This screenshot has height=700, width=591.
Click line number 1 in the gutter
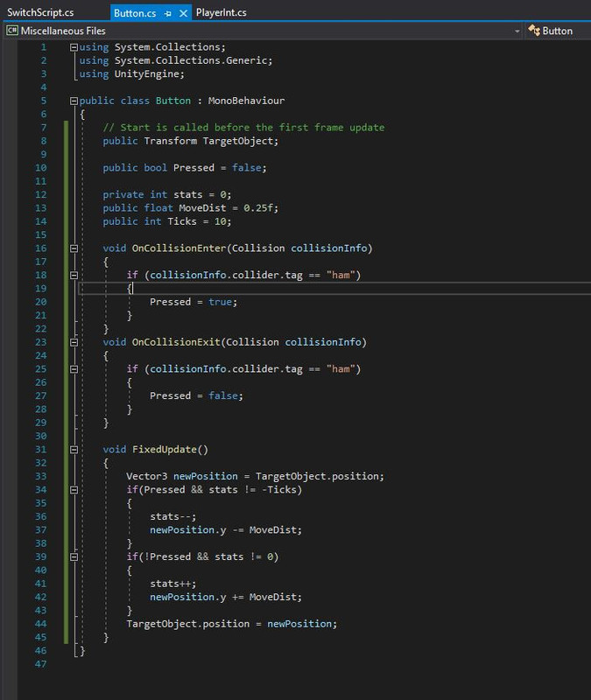[43, 47]
